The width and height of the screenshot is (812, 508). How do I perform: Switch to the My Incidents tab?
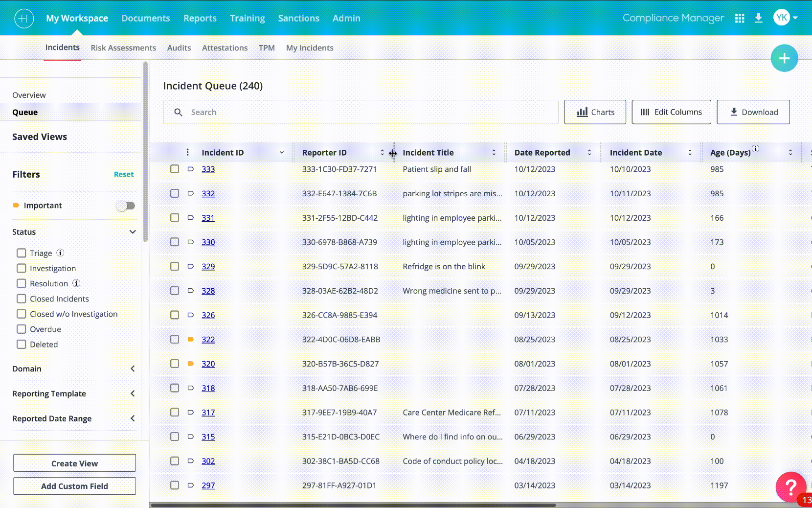pyautogui.click(x=310, y=47)
